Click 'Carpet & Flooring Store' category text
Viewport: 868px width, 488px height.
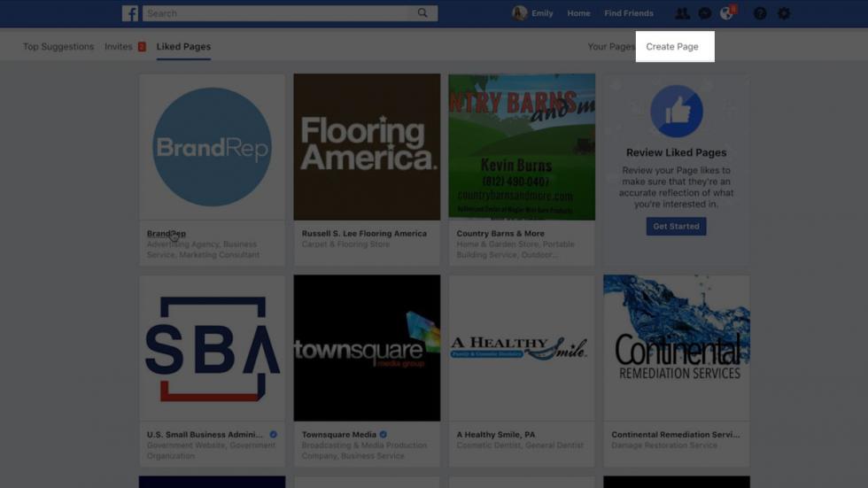345,244
